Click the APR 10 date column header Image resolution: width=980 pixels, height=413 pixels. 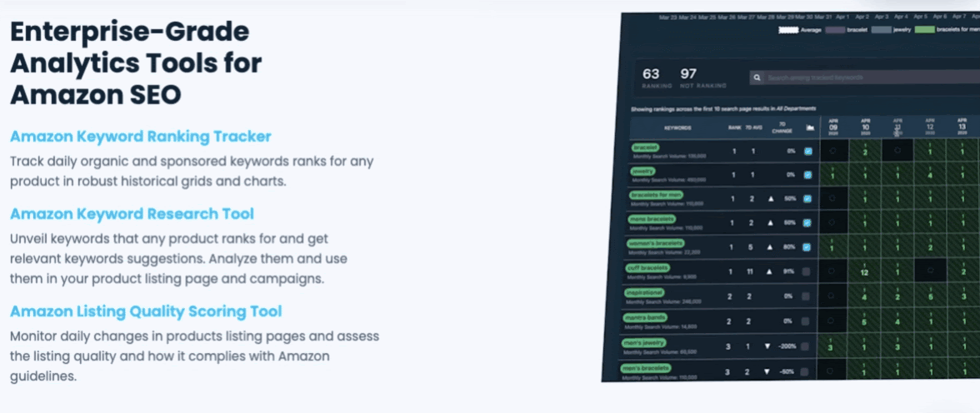(865, 125)
